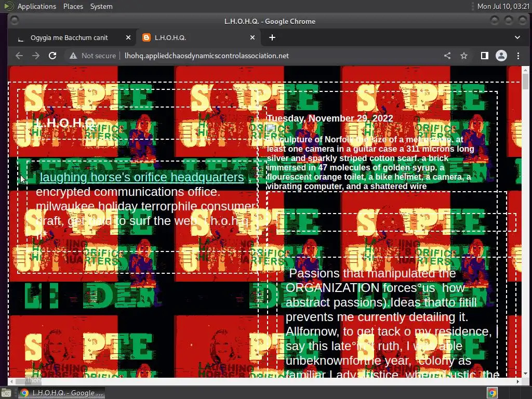This screenshot has width=532, height=399.
Task: Select the Tuesday, November 29, 2022 date header
Action: (x=330, y=118)
